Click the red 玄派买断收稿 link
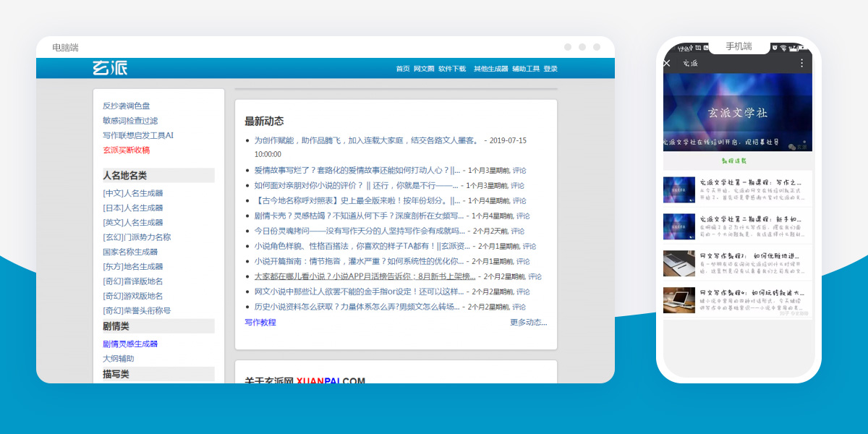Screen dimensions: 868x434 coord(127,150)
